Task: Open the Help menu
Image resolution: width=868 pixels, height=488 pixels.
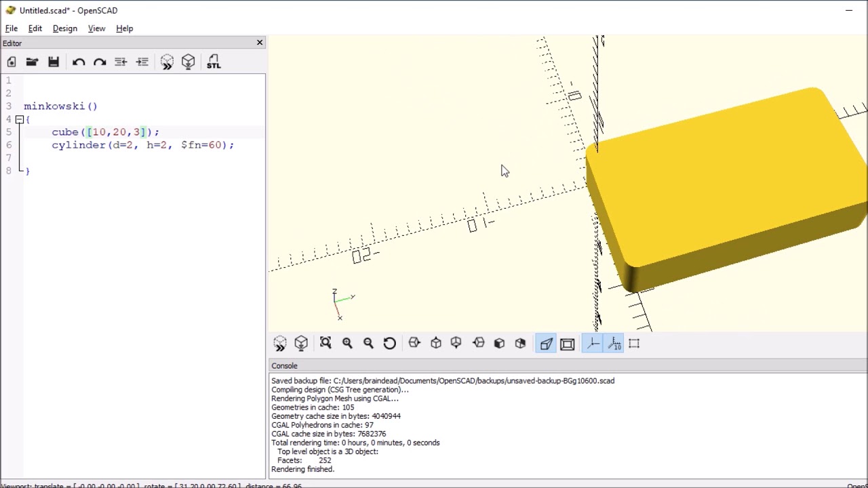Action: tap(124, 28)
